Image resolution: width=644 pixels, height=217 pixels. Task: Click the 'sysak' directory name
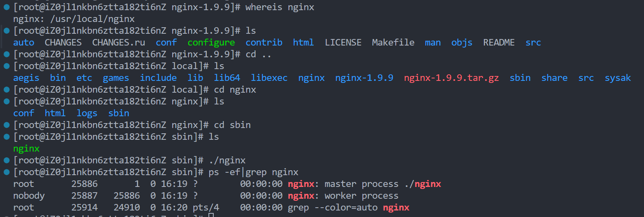point(618,78)
